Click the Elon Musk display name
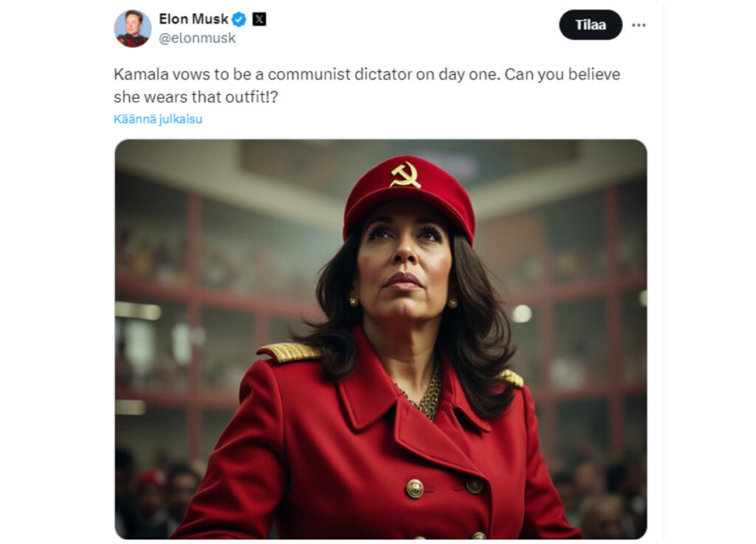This screenshot has width=756, height=544. coord(193,18)
